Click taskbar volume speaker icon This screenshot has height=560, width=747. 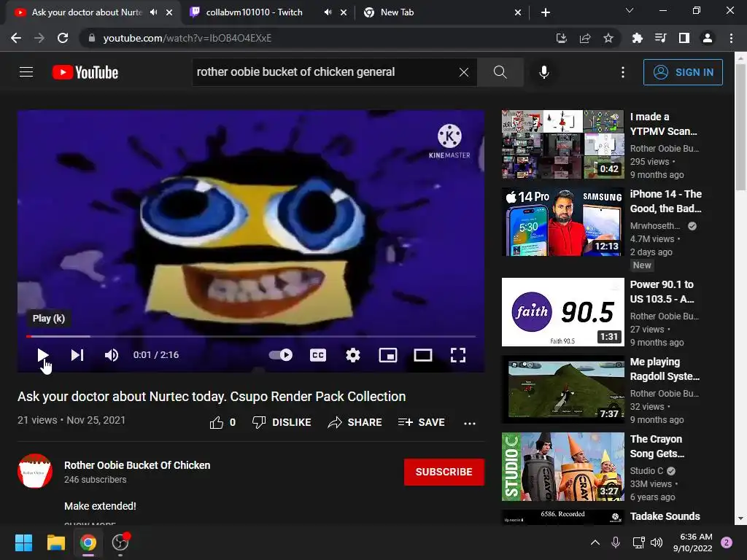657,542
